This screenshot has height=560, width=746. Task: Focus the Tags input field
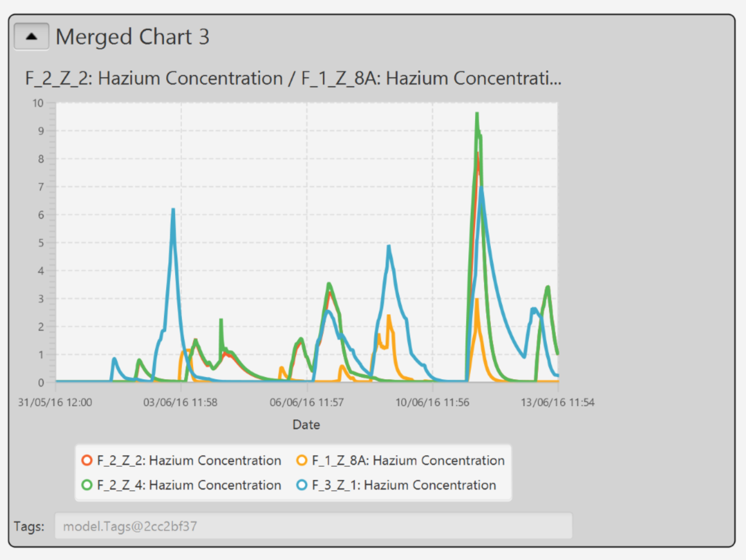click(313, 526)
